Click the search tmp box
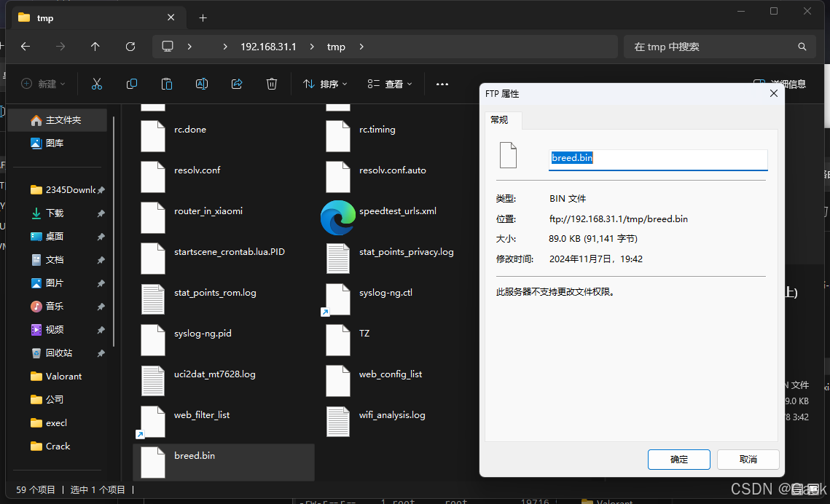This screenshot has width=830, height=504. [x=719, y=47]
